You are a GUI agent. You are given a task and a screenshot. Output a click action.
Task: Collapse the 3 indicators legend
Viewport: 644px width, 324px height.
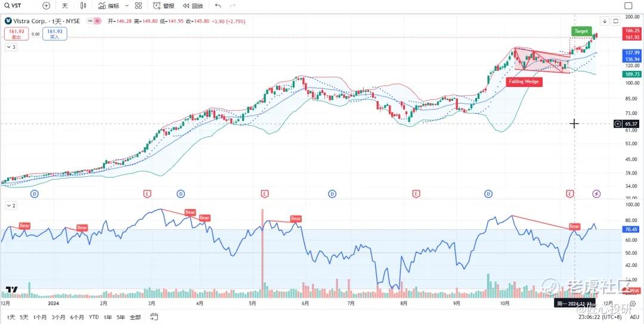point(11,47)
